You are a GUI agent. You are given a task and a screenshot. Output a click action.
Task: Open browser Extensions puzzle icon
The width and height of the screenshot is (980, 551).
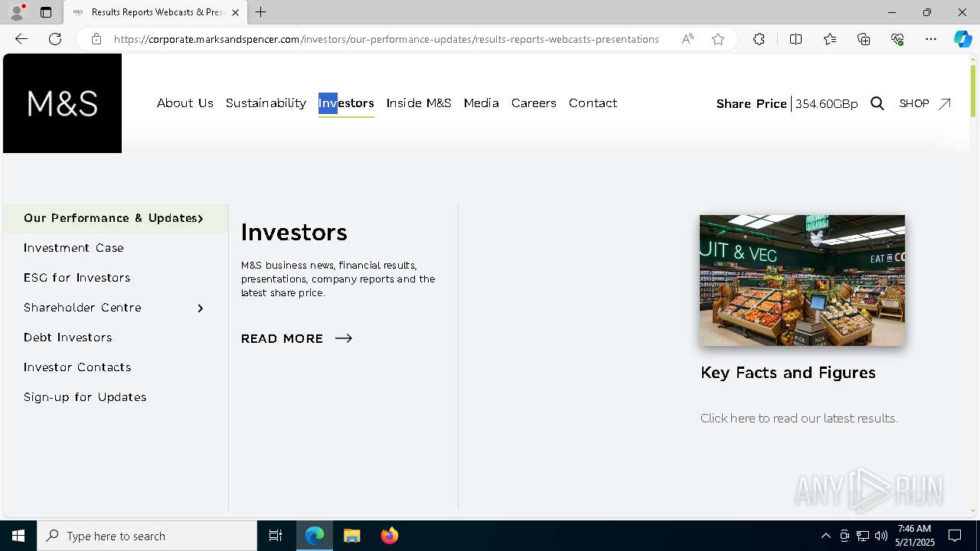click(759, 39)
